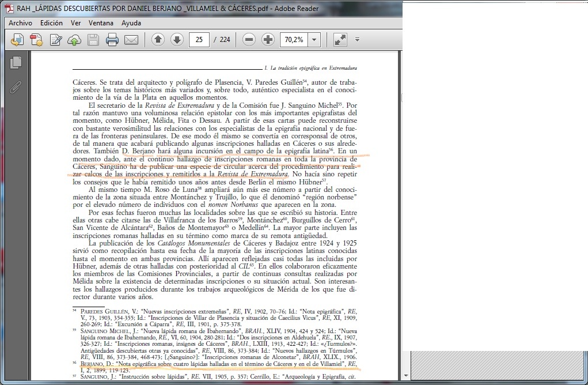Open the Ayuda menu
588x385 pixels.
click(x=131, y=23)
